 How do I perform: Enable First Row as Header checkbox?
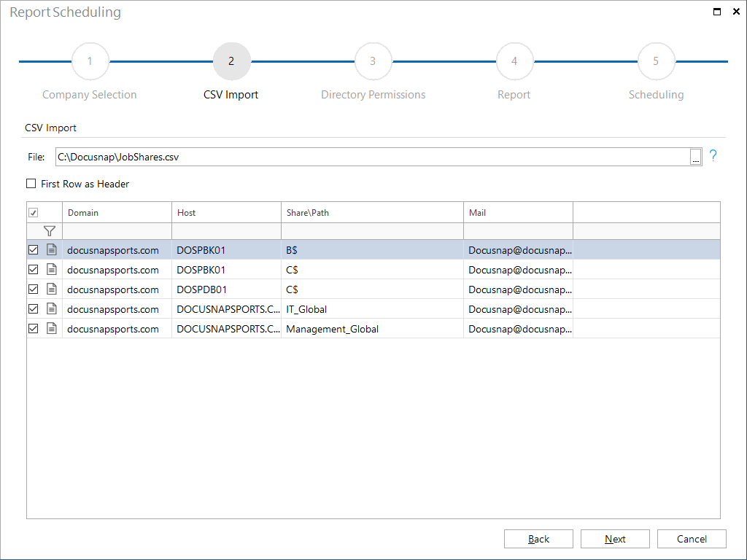tap(31, 183)
